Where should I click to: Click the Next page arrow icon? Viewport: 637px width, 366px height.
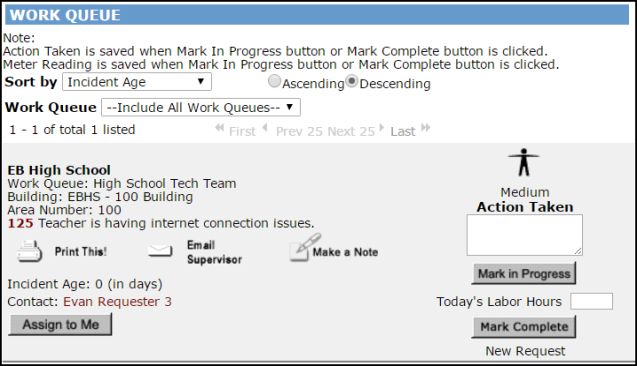[x=381, y=128]
